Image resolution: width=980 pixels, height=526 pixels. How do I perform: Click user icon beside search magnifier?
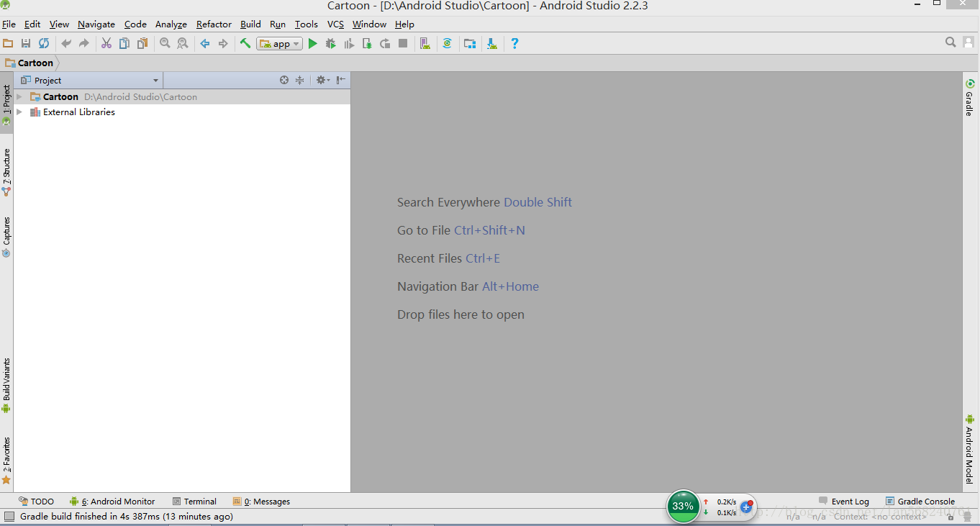[968, 42]
